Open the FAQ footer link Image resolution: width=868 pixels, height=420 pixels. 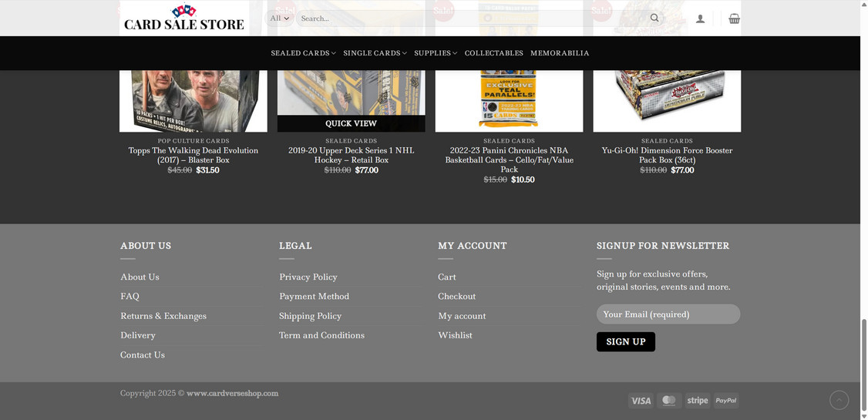coord(130,296)
